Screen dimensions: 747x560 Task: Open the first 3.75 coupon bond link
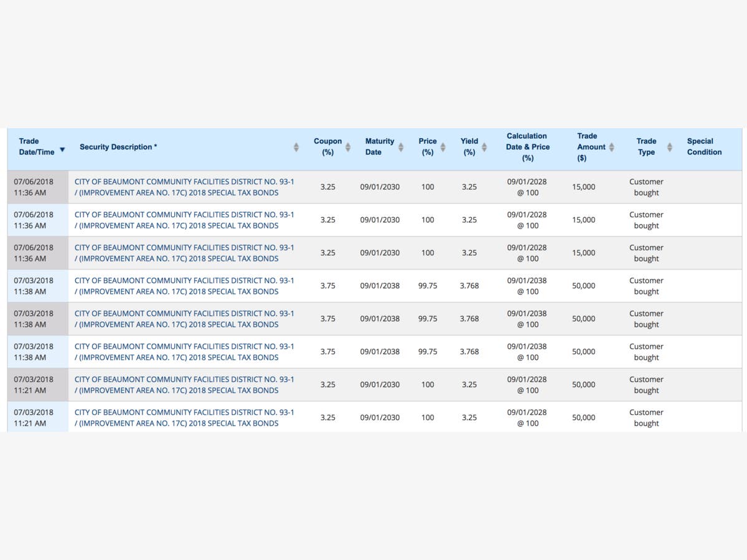(x=184, y=286)
